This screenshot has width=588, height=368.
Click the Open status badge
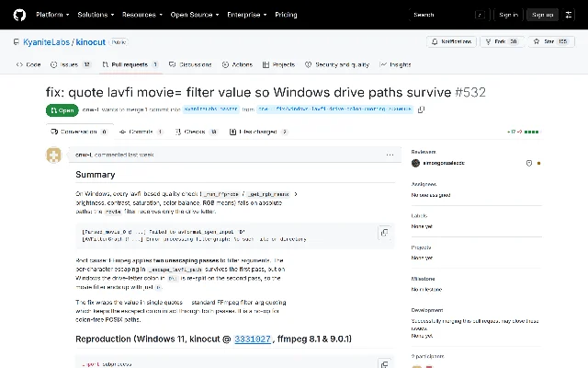click(x=62, y=110)
